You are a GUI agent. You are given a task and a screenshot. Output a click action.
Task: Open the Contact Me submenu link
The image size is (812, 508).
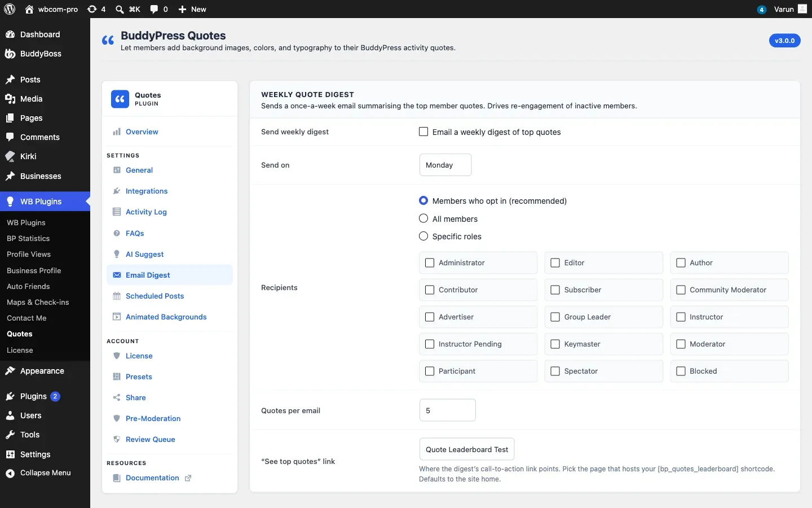pyautogui.click(x=27, y=318)
